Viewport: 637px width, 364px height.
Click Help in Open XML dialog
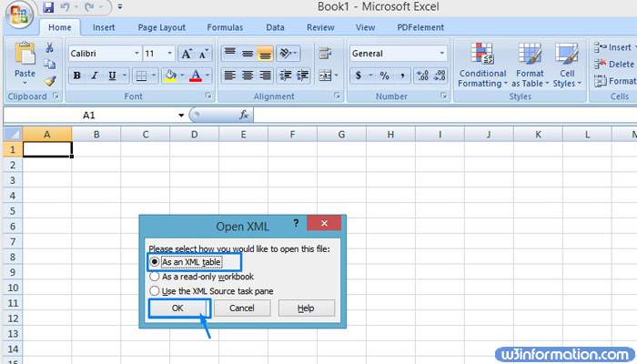point(307,308)
